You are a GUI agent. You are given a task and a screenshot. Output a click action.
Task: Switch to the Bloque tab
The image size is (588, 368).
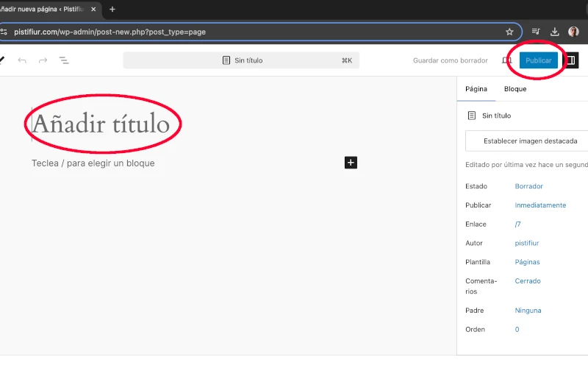coord(515,89)
